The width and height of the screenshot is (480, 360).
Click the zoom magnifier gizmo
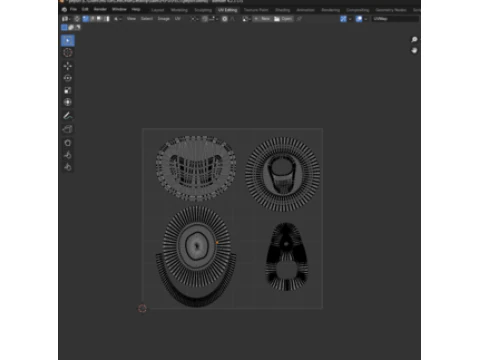(414, 40)
